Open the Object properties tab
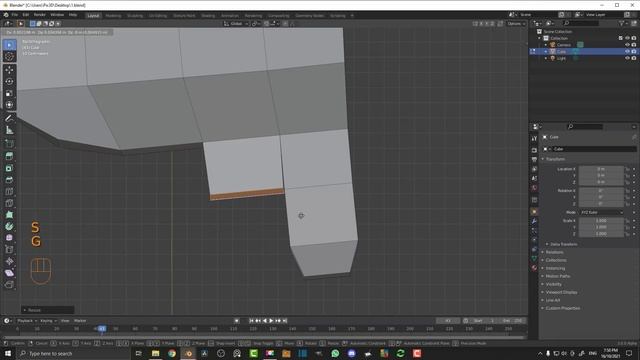Screen dimensions: 640x360 (534, 212)
